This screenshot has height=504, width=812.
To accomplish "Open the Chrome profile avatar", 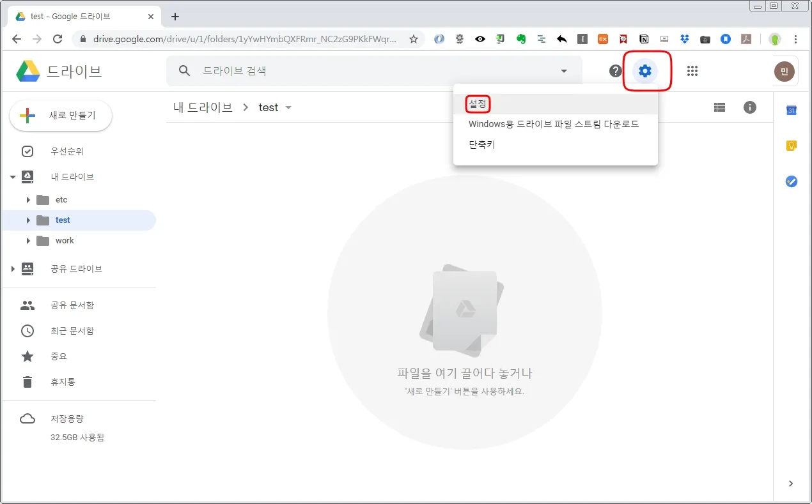I will tap(775, 39).
